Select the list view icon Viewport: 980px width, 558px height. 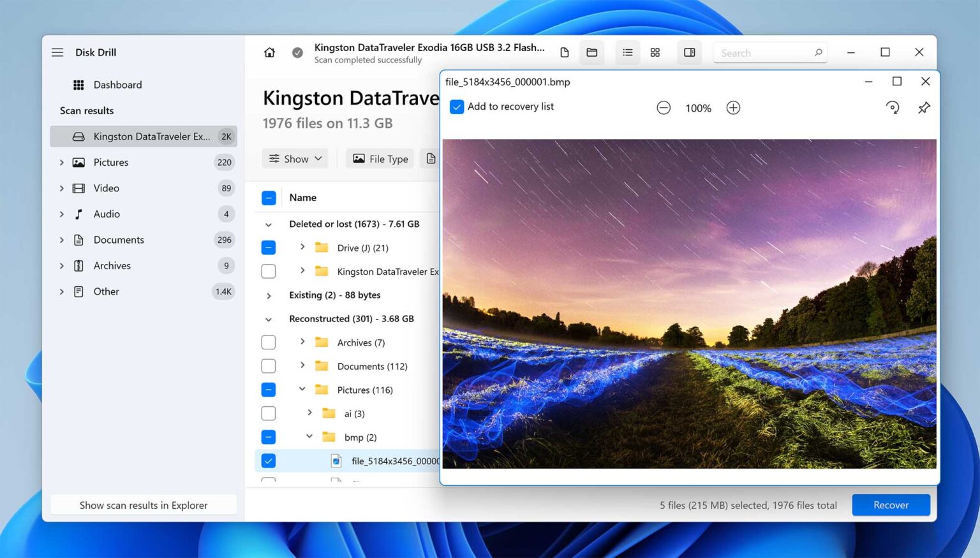[x=627, y=52]
